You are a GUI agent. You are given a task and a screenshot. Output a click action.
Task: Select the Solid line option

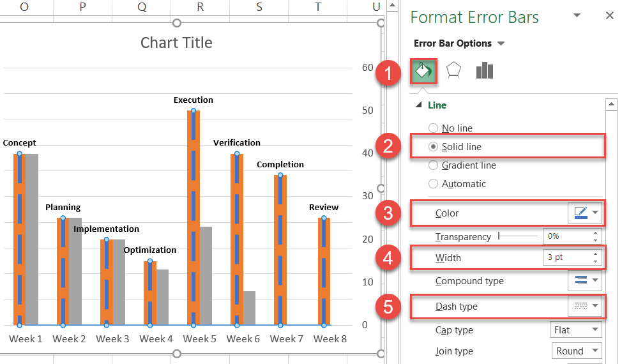pyautogui.click(x=455, y=147)
